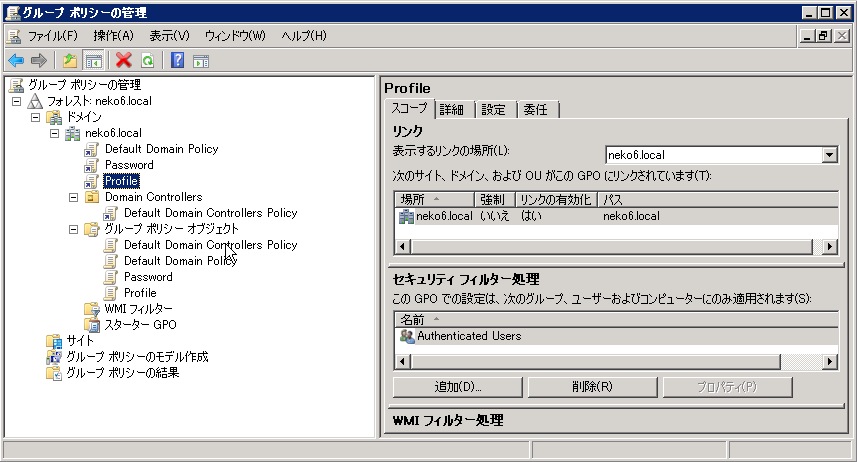Click the Back arrow toolbar icon
The width and height of the screenshot is (857, 462).
coord(16,61)
